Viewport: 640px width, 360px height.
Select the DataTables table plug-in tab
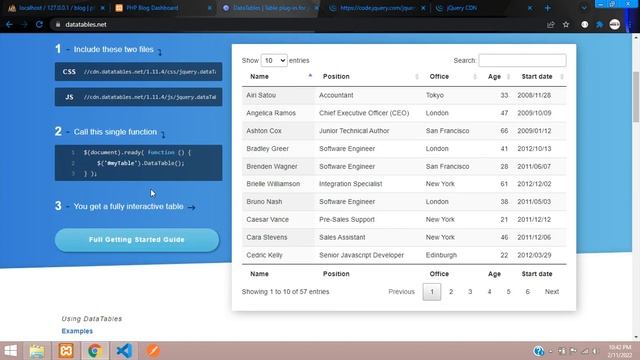tap(269, 8)
